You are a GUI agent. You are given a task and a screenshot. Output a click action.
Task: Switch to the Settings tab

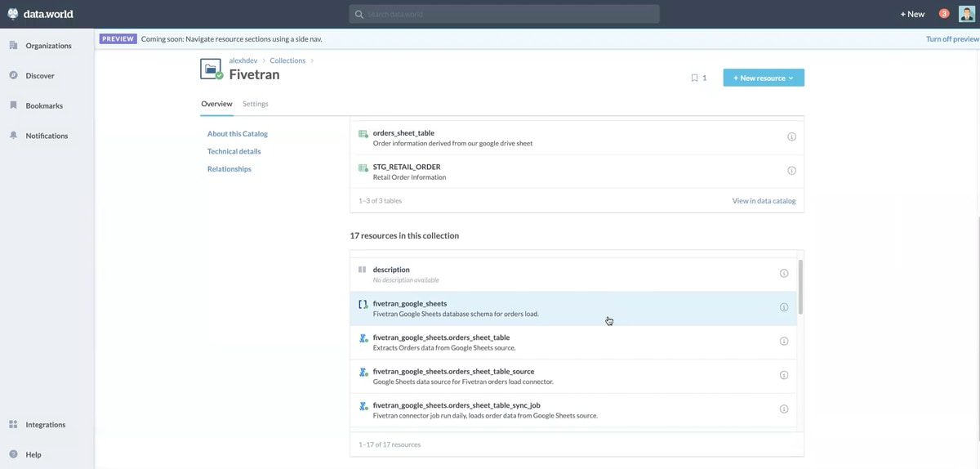(256, 104)
